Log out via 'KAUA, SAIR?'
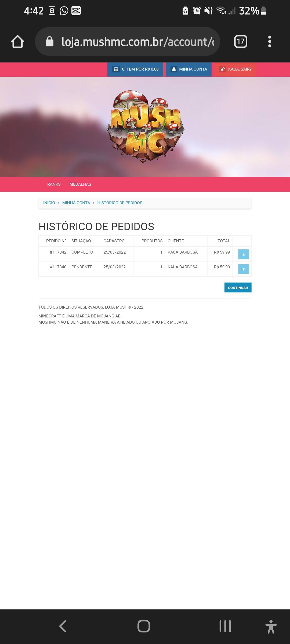The image size is (290, 644). coord(235,69)
